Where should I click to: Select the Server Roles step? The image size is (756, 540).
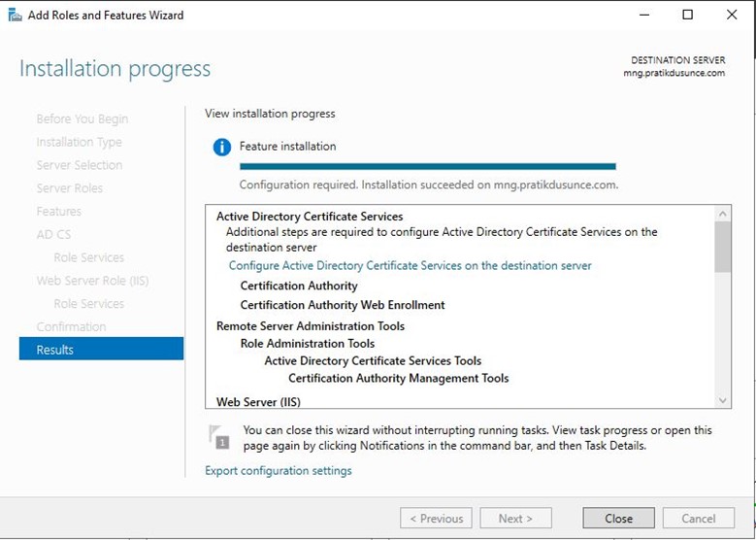70,188
